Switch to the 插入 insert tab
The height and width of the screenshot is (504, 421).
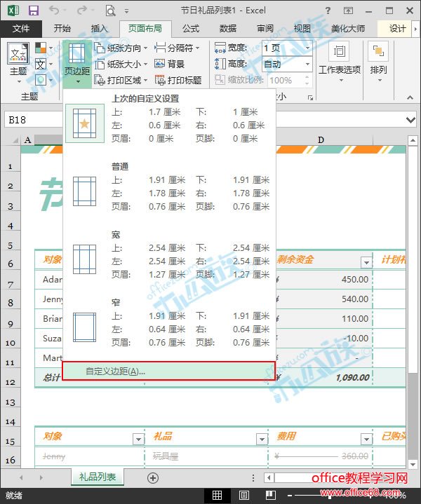(99, 29)
